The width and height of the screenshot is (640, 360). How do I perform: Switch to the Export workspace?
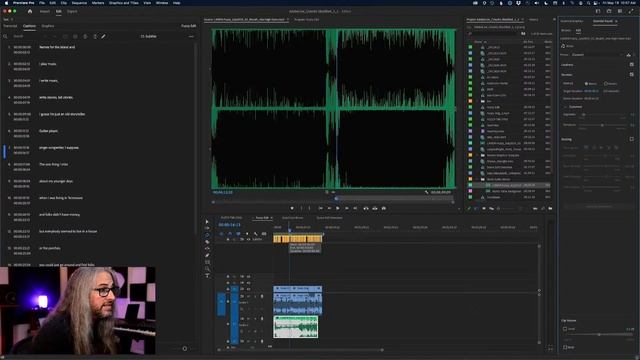click(72, 11)
